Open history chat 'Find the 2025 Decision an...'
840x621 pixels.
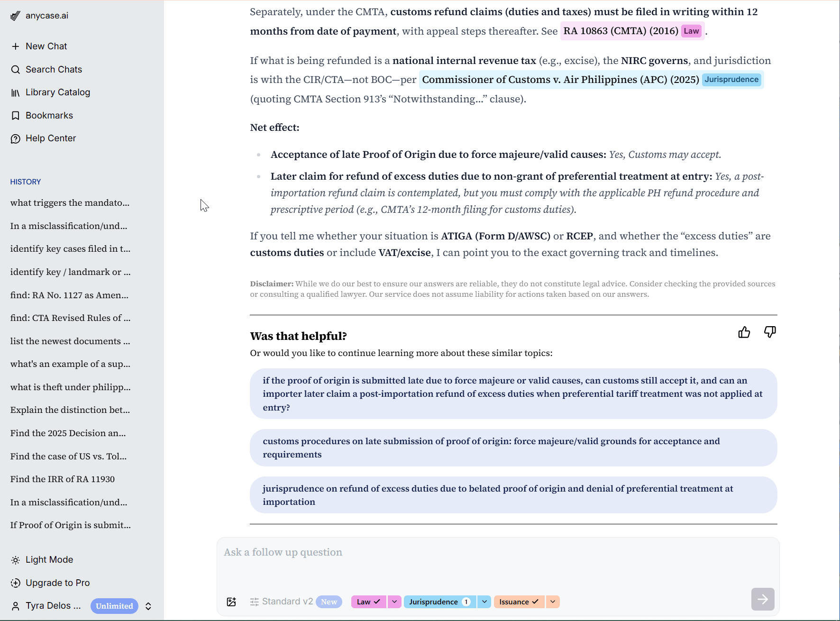tap(68, 433)
